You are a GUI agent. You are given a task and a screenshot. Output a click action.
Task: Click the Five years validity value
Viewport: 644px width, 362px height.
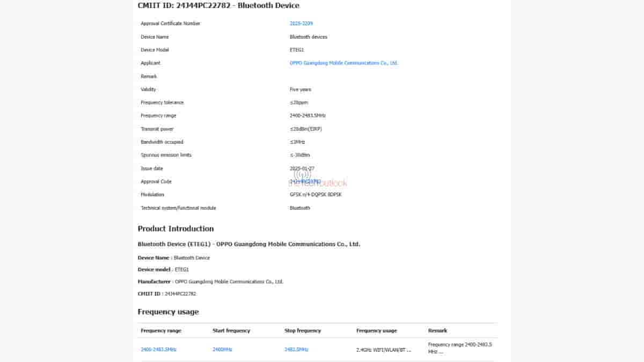tap(300, 90)
